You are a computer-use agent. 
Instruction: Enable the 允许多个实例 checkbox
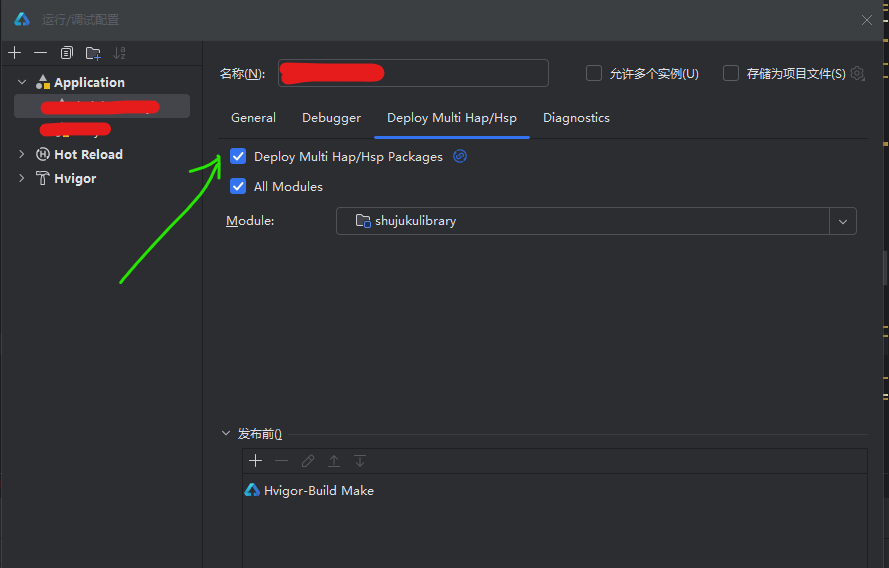(x=594, y=73)
